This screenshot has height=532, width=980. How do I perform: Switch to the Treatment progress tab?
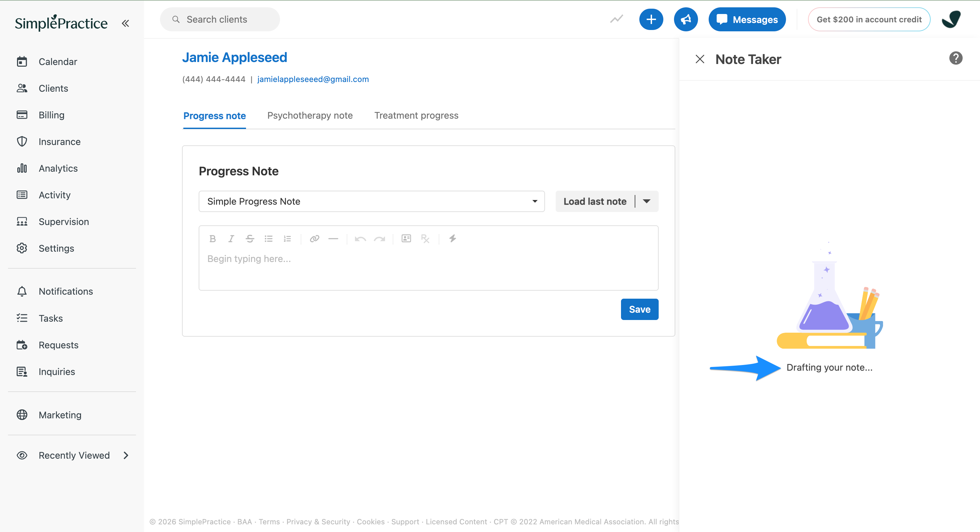pyautogui.click(x=416, y=115)
